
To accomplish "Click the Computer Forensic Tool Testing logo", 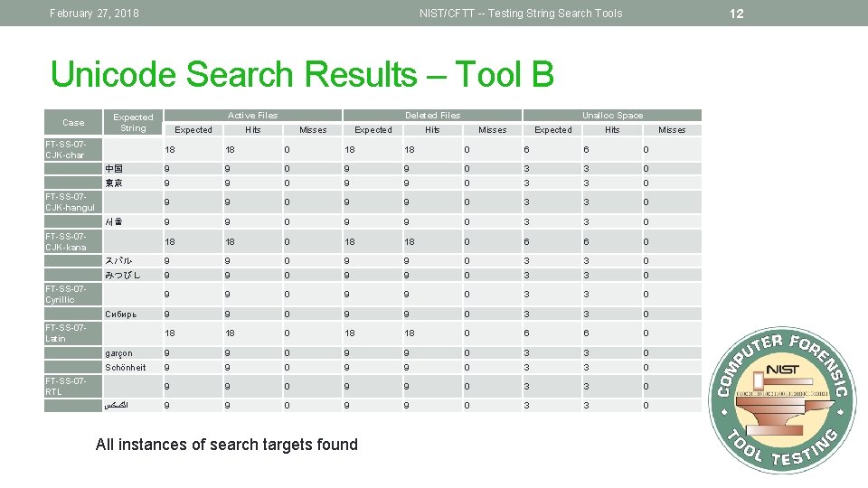I will [x=782, y=400].
